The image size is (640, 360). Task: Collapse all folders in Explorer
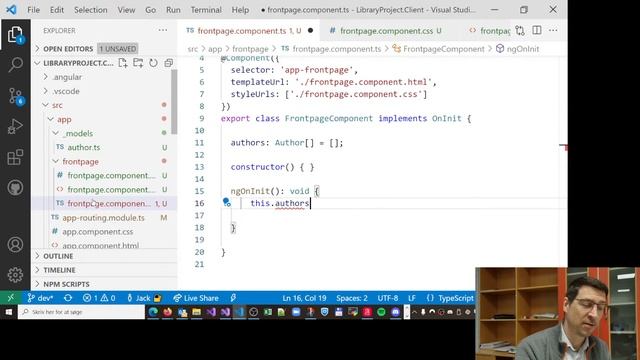coord(169,63)
